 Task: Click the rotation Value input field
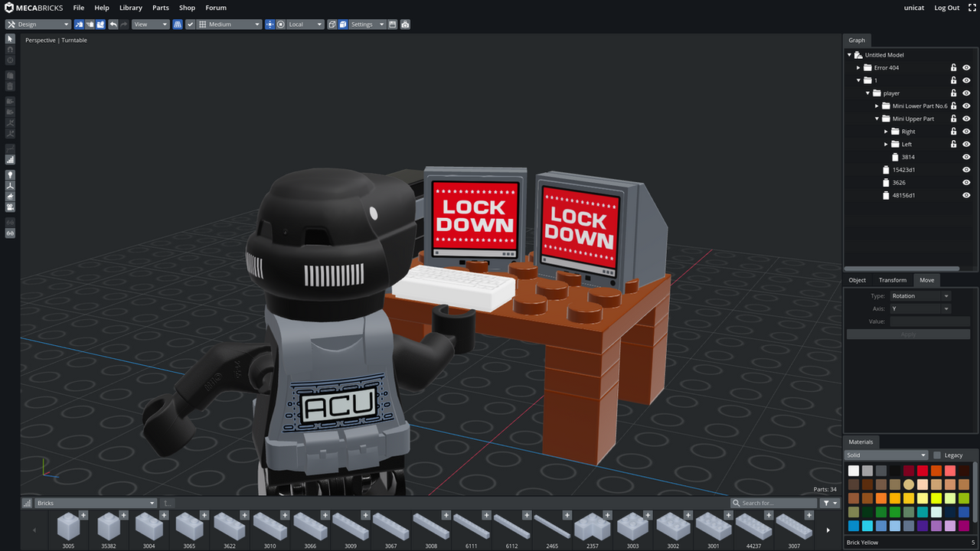click(929, 322)
